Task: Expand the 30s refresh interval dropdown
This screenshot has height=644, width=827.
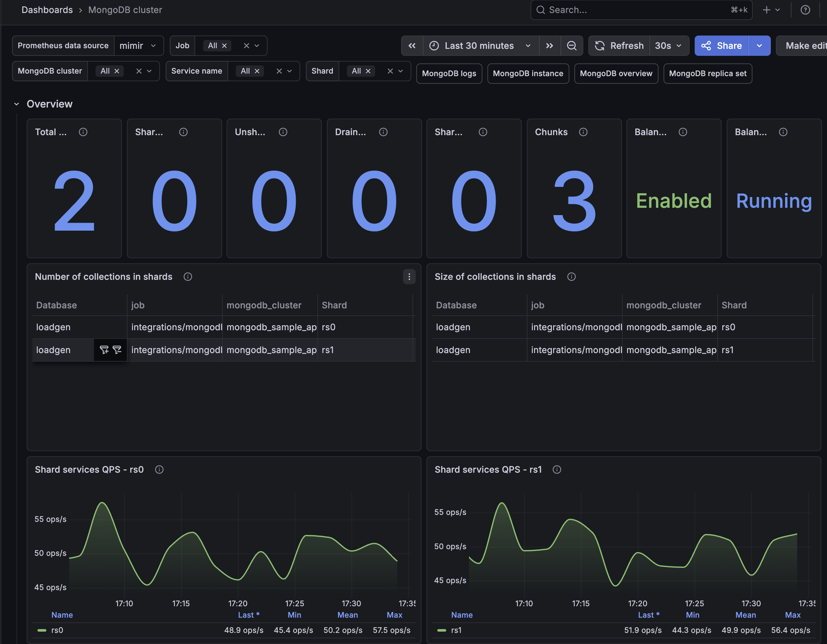Action: pyautogui.click(x=669, y=46)
